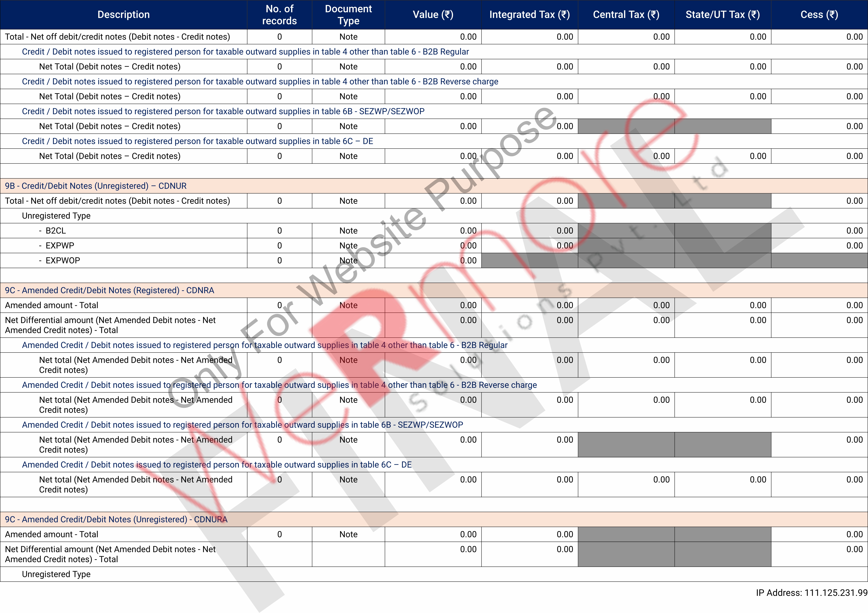Select the EXPWOP unregistered type row
Viewport: 868px width, 613px height.
tap(63, 261)
